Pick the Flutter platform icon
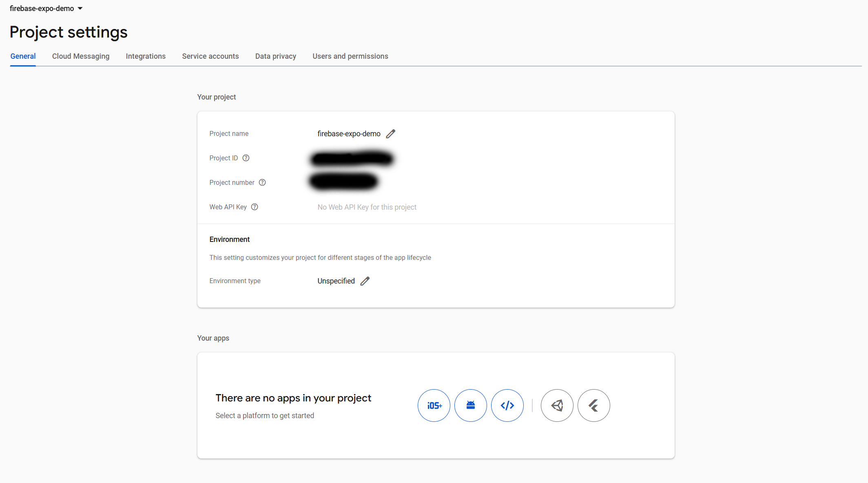 [593, 405]
